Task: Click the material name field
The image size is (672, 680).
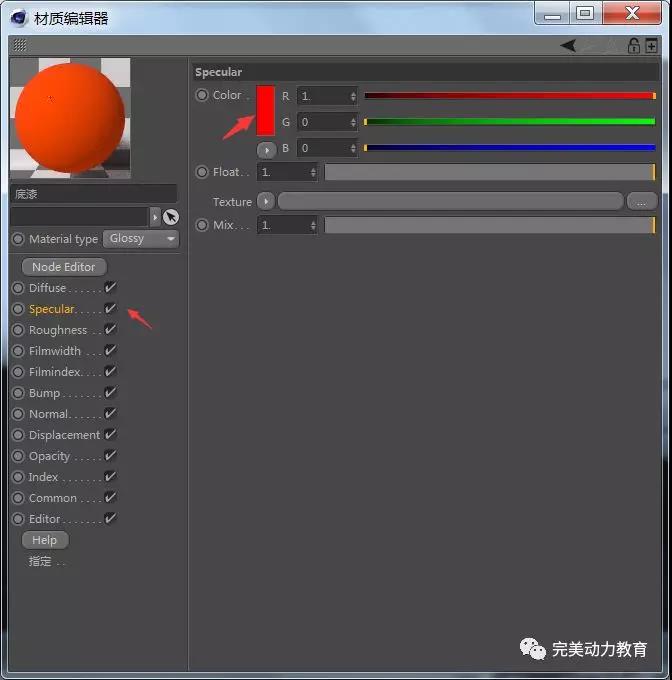Action: (x=93, y=194)
